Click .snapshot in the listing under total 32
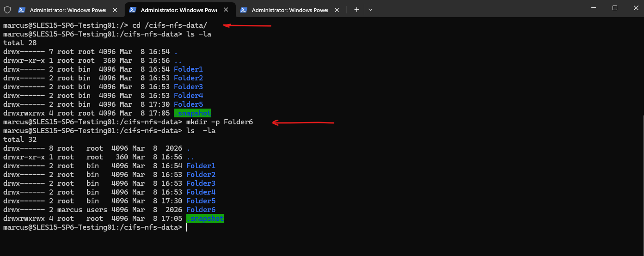The height and width of the screenshot is (256, 644). click(x=205, y=219)
